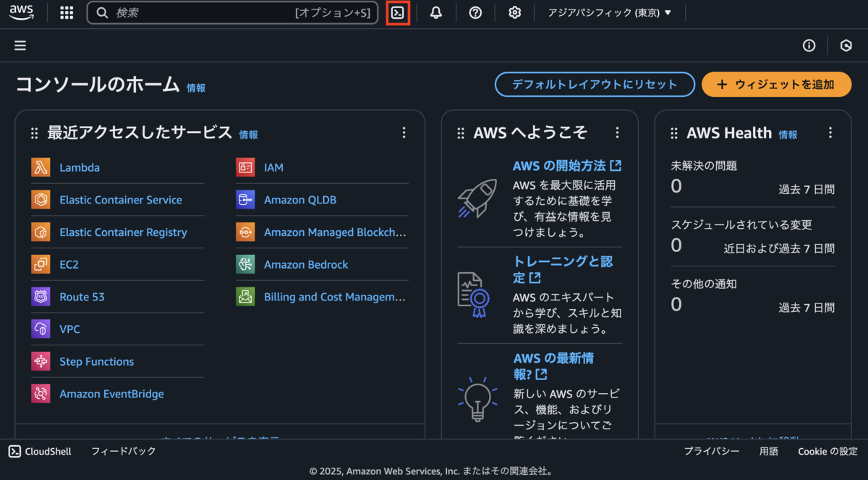Click the Billing and Cost Management icon
This screenshot has height=480, width=868.
pos(245,297)
